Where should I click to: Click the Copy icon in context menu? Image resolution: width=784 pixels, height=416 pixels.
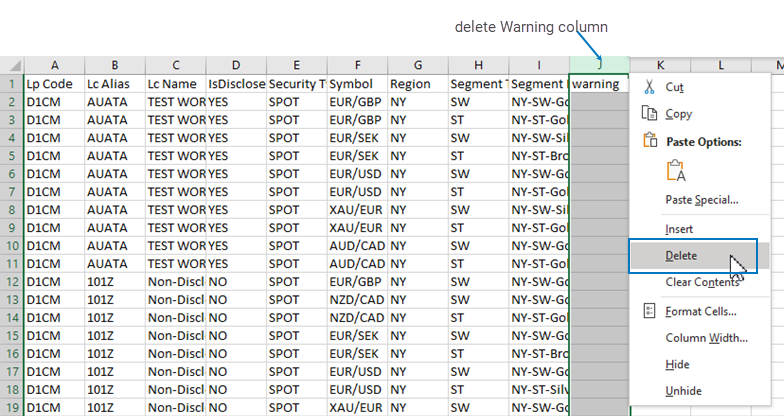point(650,114)
